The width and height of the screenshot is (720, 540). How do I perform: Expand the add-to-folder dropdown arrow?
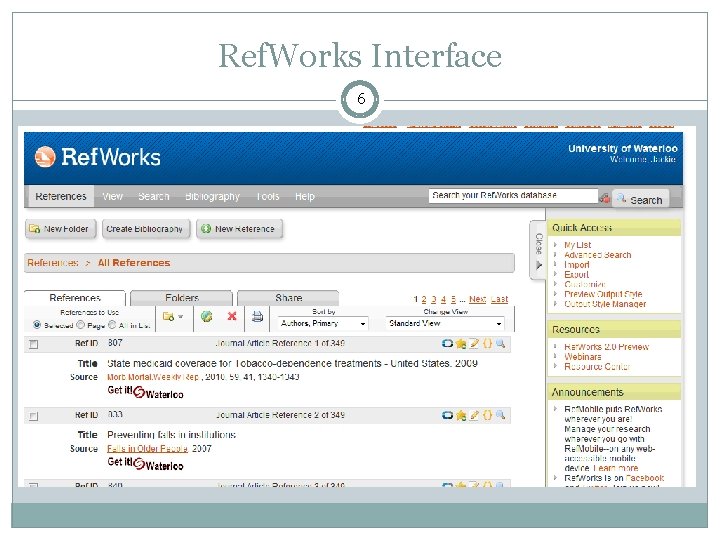pyautogui.click(x=180, y=316)
